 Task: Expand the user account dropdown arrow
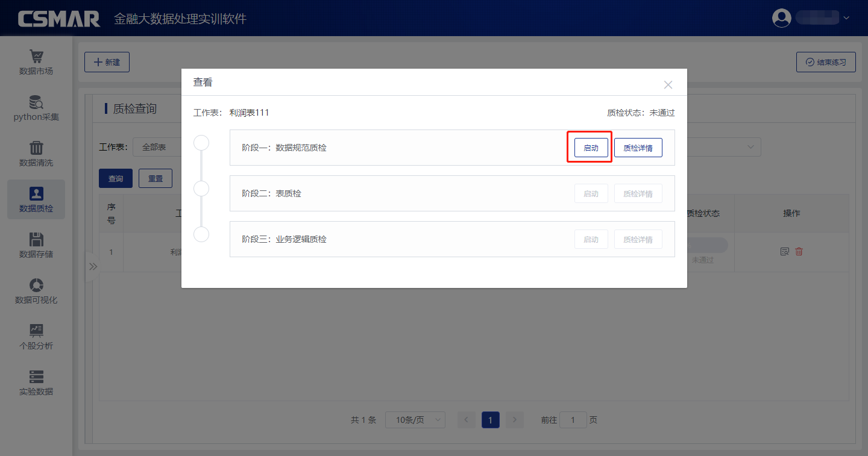(x=846, y=18)
